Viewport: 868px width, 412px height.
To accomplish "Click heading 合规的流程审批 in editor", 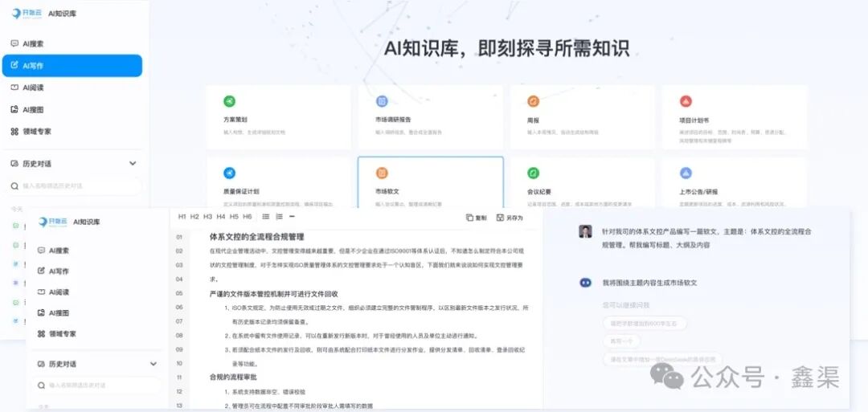I will pos(233,377).
